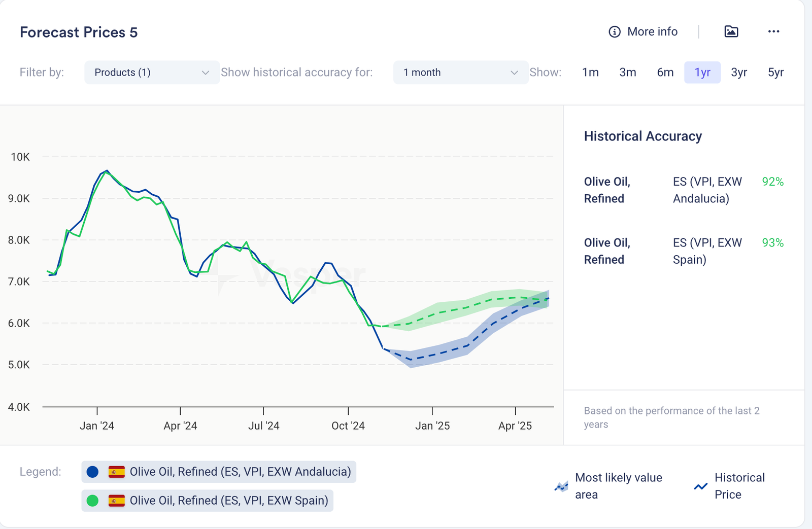The width and height of the screenshot is (812, 529).
Task: Click the green Spain series color dot
Action: point(92,501)
